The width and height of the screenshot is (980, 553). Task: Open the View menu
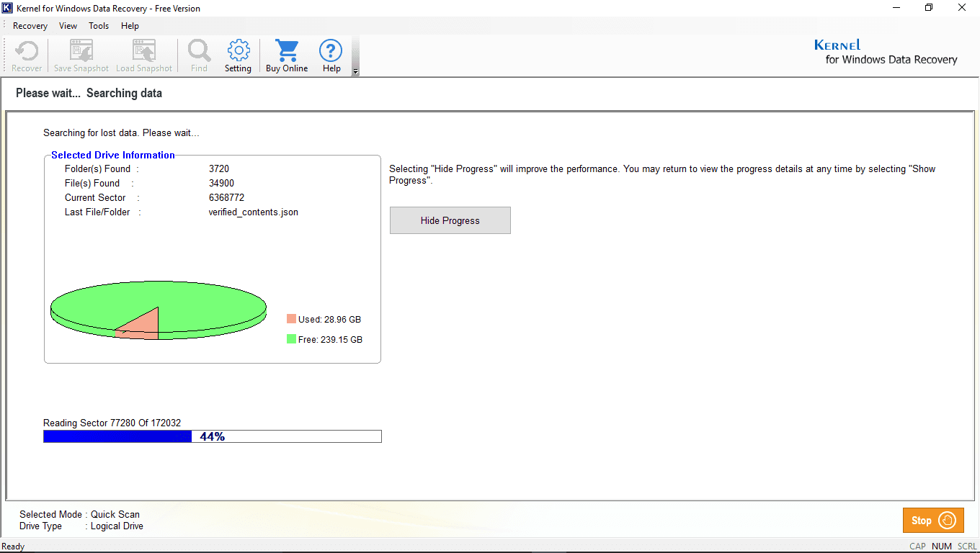tap(68, 26)
